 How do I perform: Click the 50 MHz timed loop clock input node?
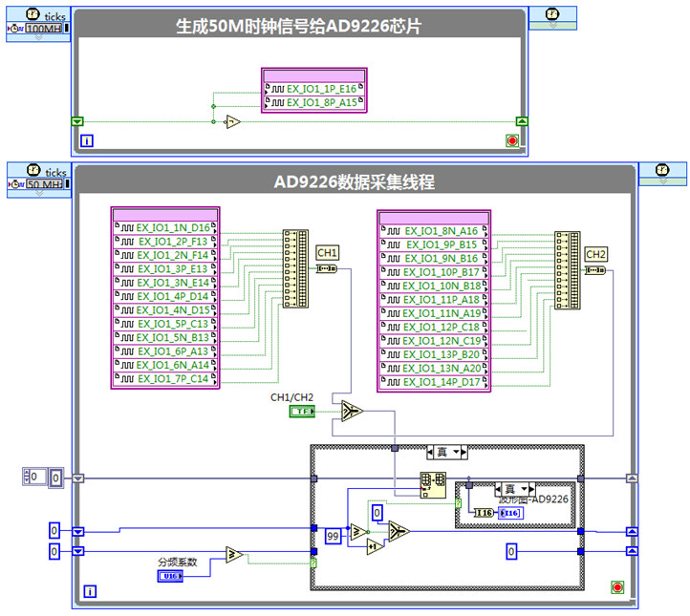click(39, 181)
